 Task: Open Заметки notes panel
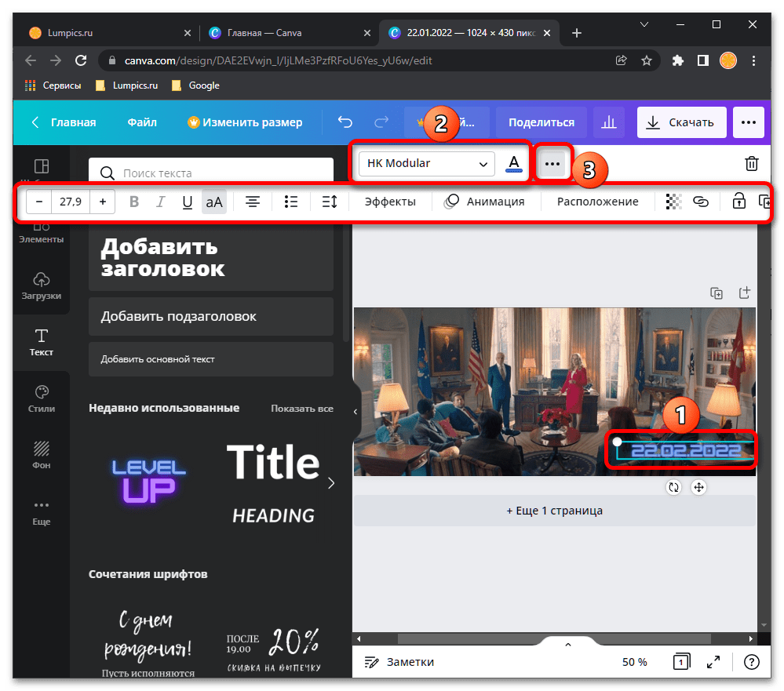click(399, 662)
